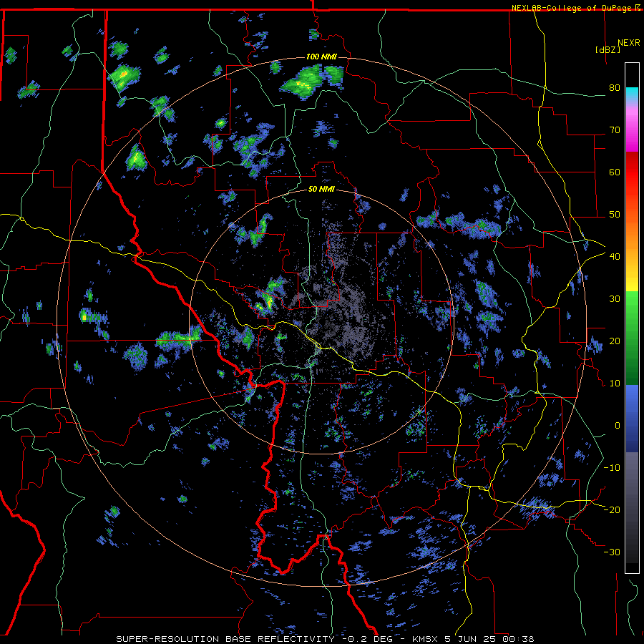Click the 20 value on the dBZ scale
The image size is (644, 644).
pos(615,341)
